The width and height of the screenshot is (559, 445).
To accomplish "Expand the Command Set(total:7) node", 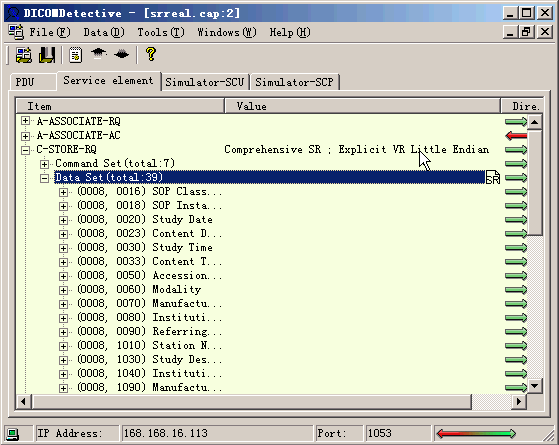I will pos(44,164).
